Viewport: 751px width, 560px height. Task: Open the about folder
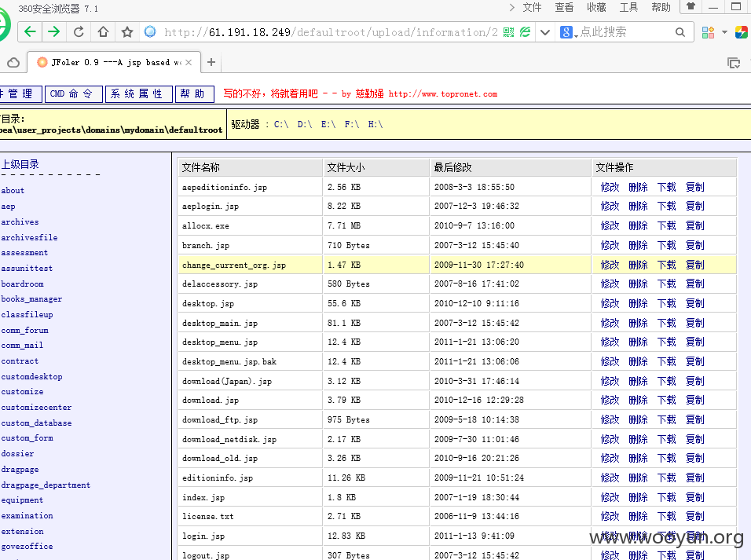(13, 191)
